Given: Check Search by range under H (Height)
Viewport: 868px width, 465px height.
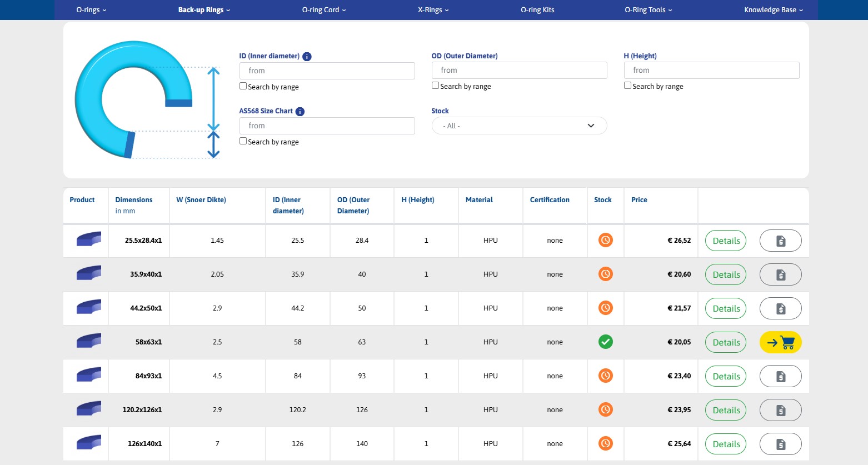Looking at the screenshot, I should tap(627, 86).
